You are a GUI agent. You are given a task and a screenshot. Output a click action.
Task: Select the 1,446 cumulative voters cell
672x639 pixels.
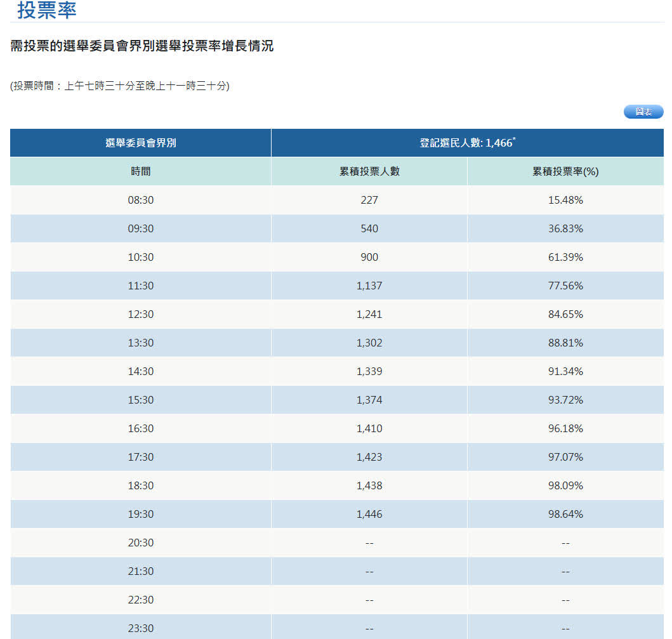[x=369, y=514]
